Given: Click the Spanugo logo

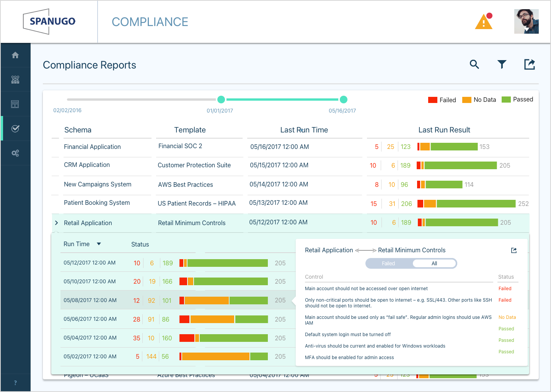Looking at the screenshot, I should pyautogui.click(x=49, y=21).
